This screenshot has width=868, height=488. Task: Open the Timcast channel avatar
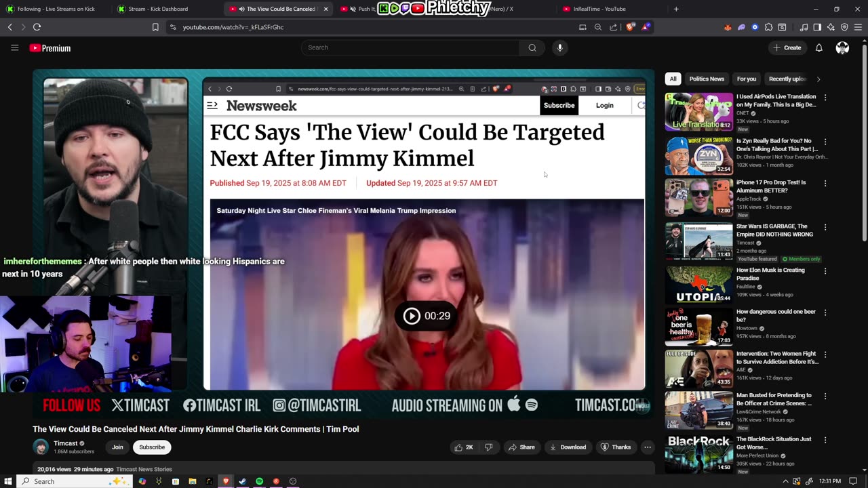tap(41, 447)
